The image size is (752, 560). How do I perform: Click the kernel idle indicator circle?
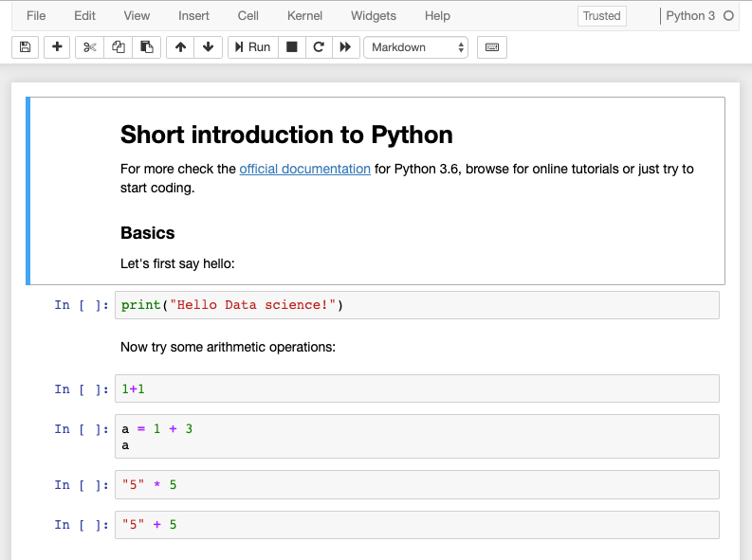tap(728, 16)
